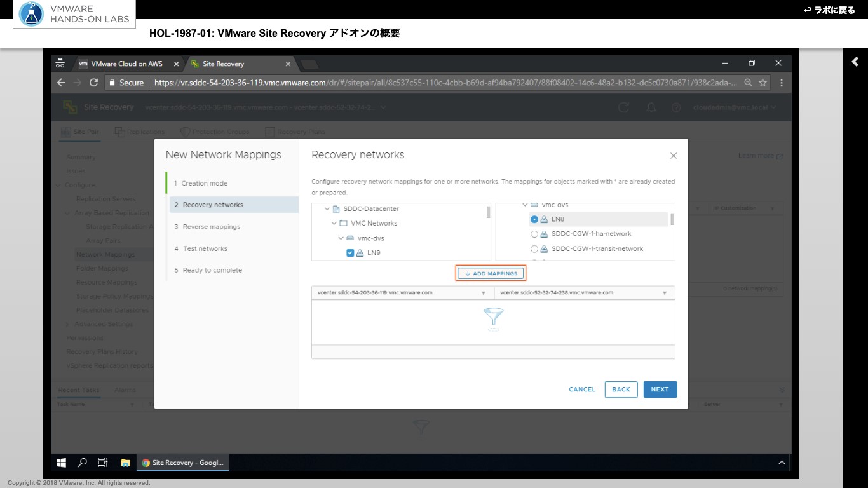
Task: Open the Protection Groups tab in the background
Action: click(x=215, y=132)
